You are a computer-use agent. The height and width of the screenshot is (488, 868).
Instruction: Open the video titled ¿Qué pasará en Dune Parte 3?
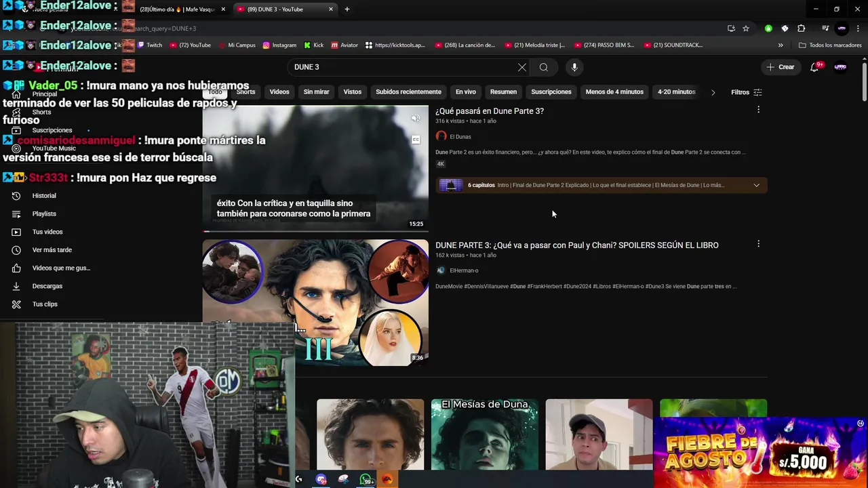[x=490, y=111]
